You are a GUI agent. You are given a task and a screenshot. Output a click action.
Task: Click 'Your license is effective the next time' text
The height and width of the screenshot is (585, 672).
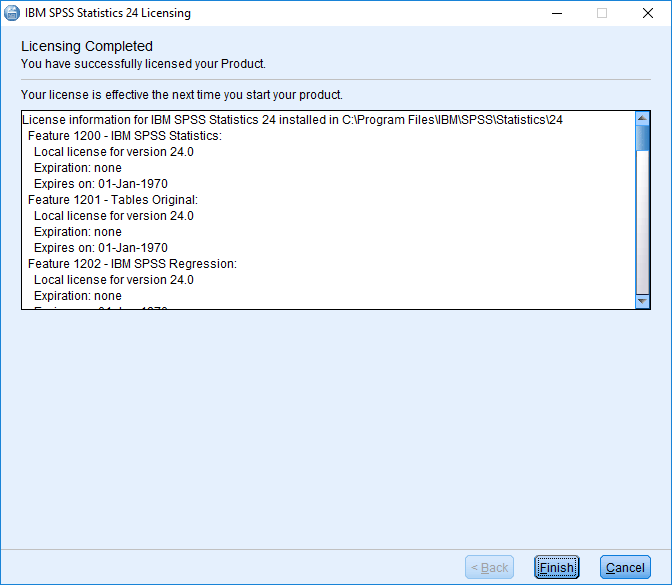182,95
